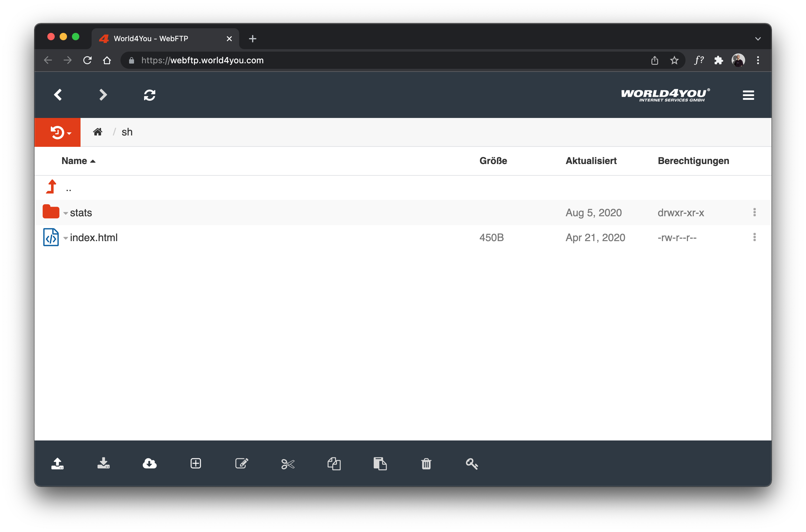Open the browser three-dot menu
This screenshot has height=532, width=806.
pyautogui.click(x=758, y=61)
